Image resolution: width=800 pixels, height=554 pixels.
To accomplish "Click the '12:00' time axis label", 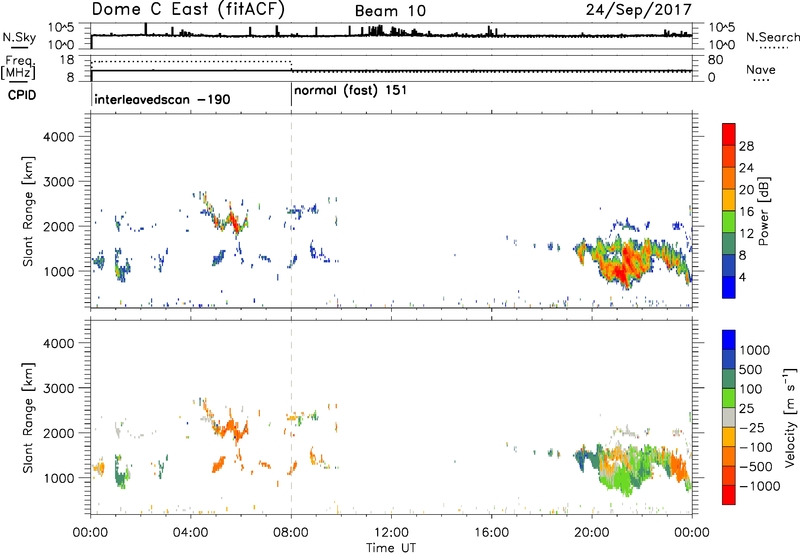I will pos(391,533).
